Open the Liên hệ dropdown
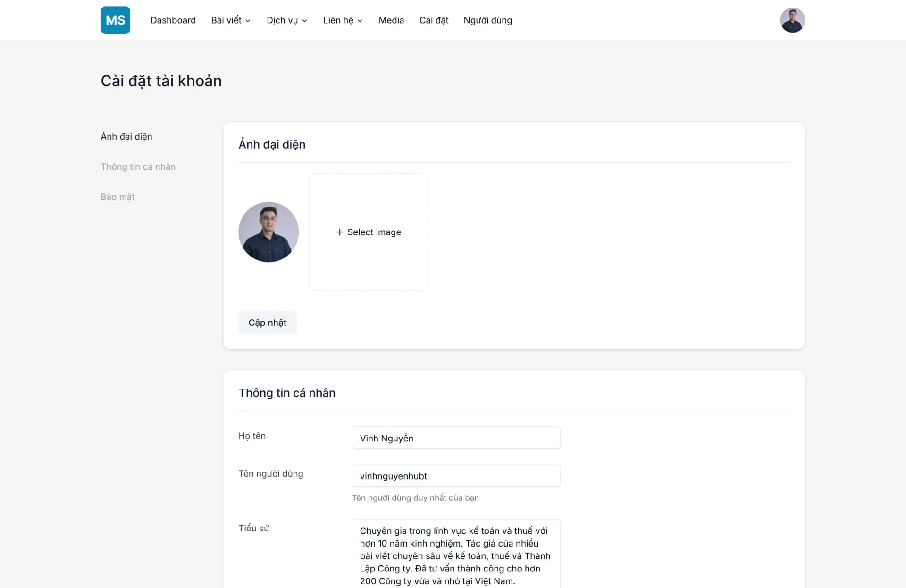Viewport: 906px width, 588px height. 342,20
